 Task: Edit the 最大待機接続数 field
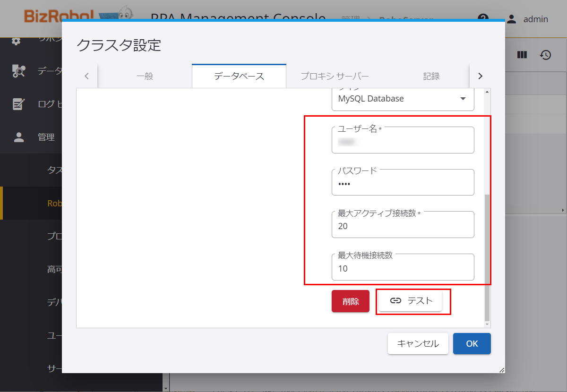(x=403, y=268)
